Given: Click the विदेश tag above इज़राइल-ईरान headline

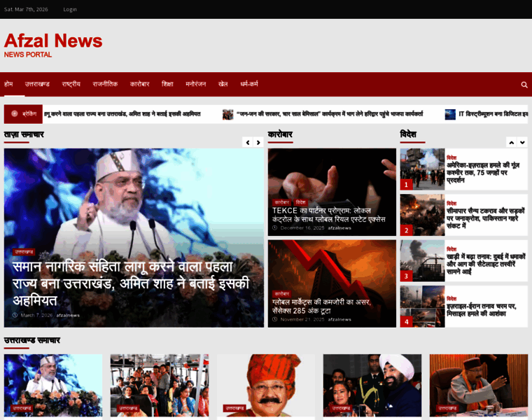Looking at the screenshot, I should pyautogui.click(x=451, y=299).
